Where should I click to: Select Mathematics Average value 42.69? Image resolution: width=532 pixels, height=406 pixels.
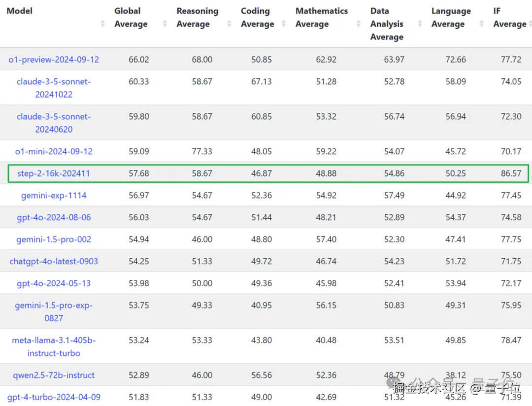coord(326,397)
